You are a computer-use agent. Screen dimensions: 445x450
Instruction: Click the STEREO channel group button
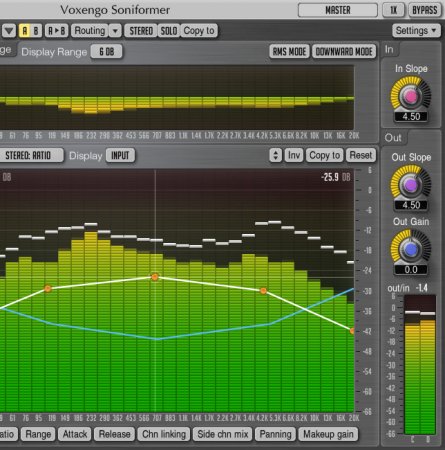click(x=141, y=31)
